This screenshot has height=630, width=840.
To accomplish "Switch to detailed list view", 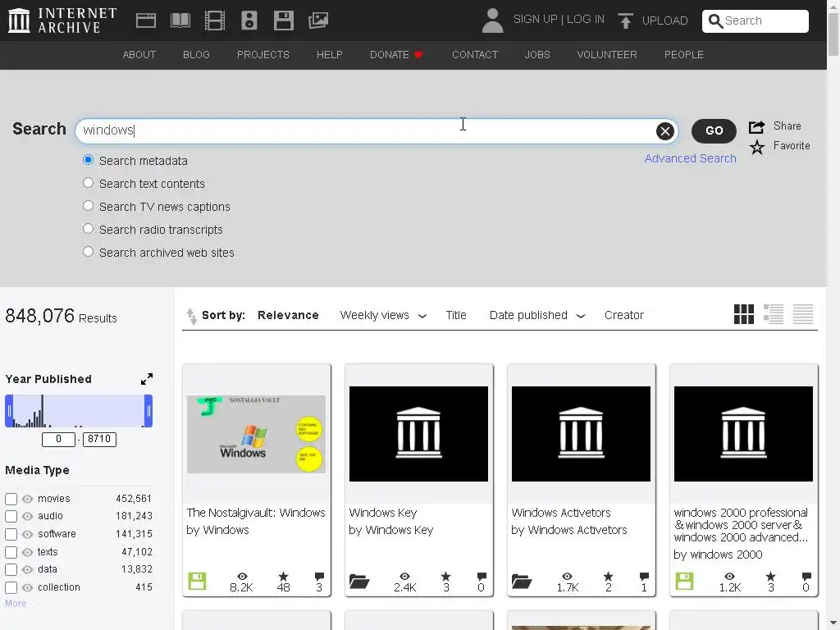I will (773, 314).
